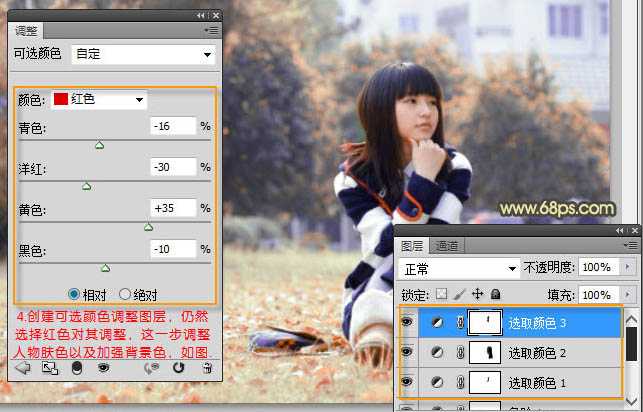Enable lock transparent pixels icon
The height and width of the screenshot is (412, 643).
441,294
